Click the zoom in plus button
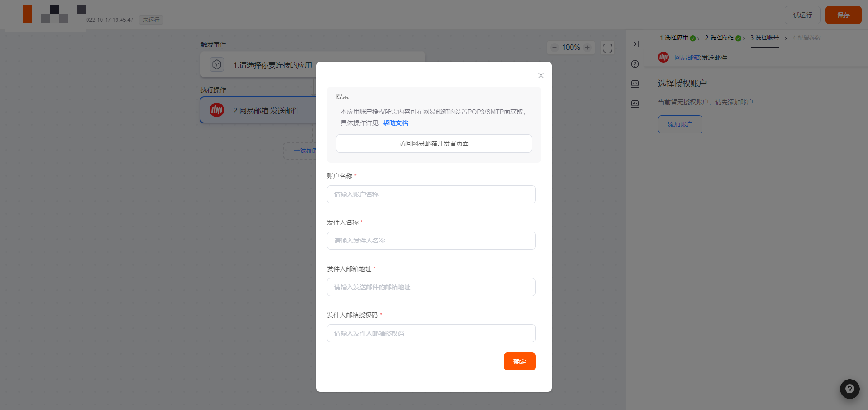 tap(587, 48)
